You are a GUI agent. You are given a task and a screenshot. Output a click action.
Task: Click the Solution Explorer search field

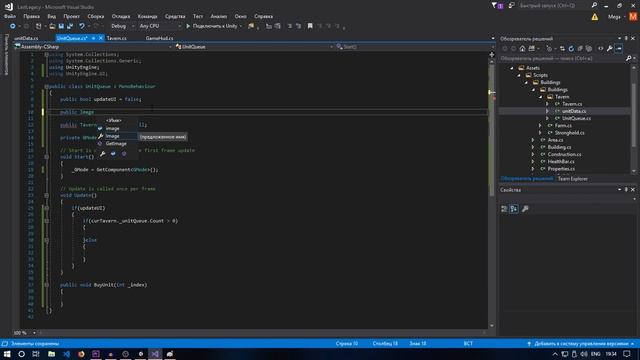click(x=562, y=58)
